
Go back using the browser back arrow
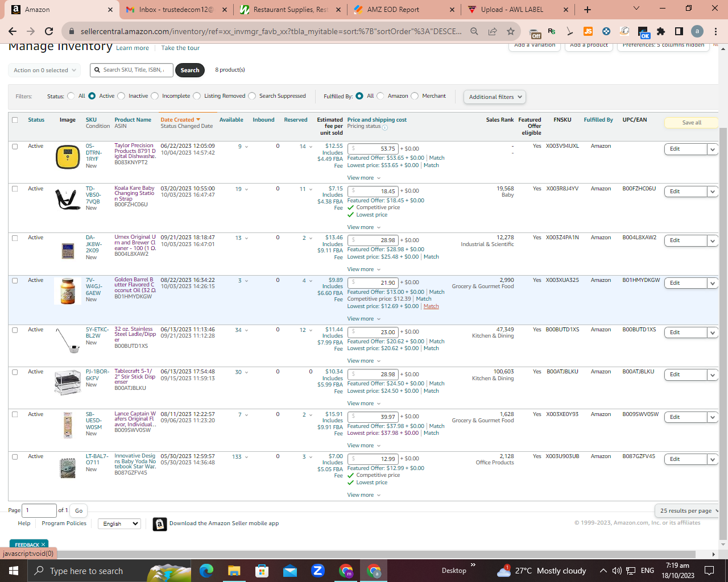(x=13, y=31)
